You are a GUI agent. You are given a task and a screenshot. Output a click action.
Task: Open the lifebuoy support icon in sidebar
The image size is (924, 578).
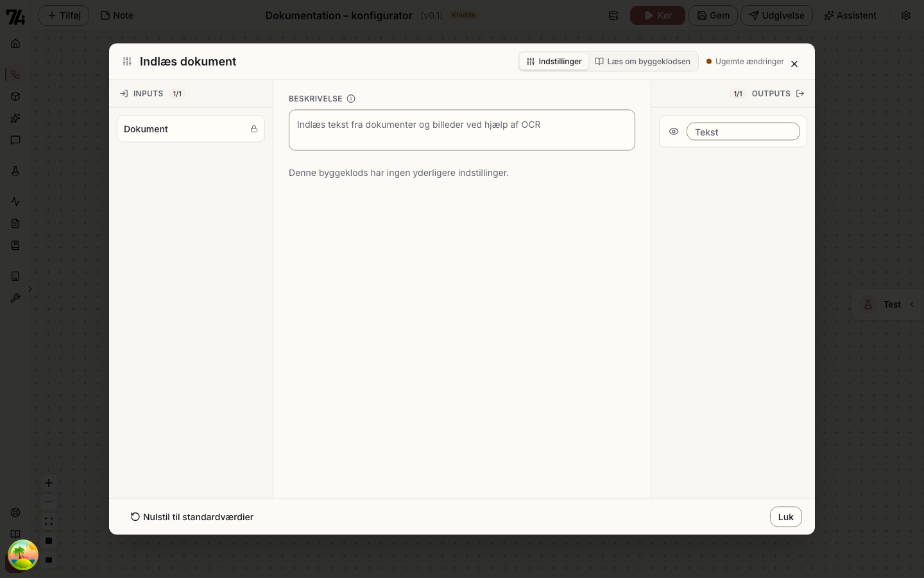point(15,512)
